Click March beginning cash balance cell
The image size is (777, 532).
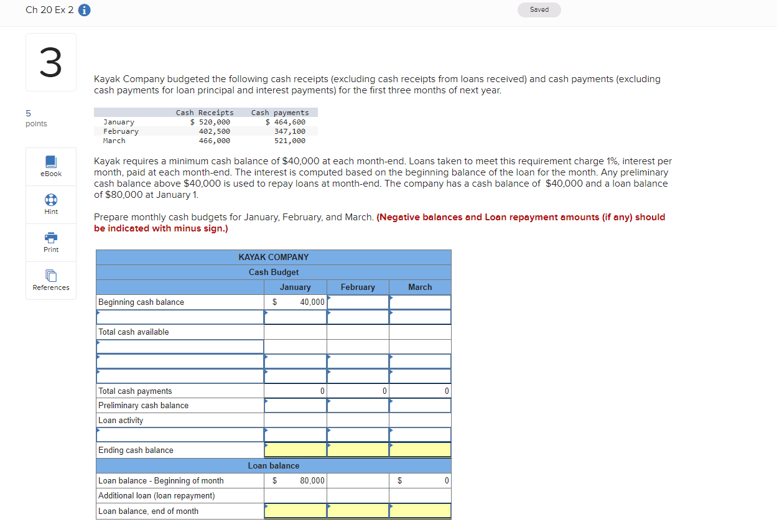[x=421, y=302]
